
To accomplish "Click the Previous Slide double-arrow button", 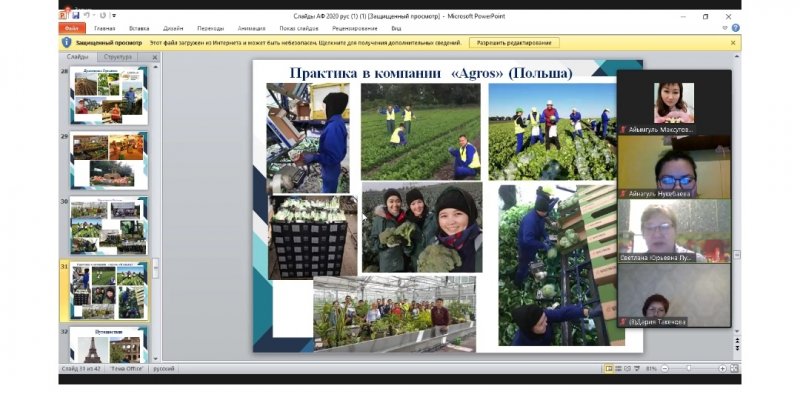I will point(736,340).
